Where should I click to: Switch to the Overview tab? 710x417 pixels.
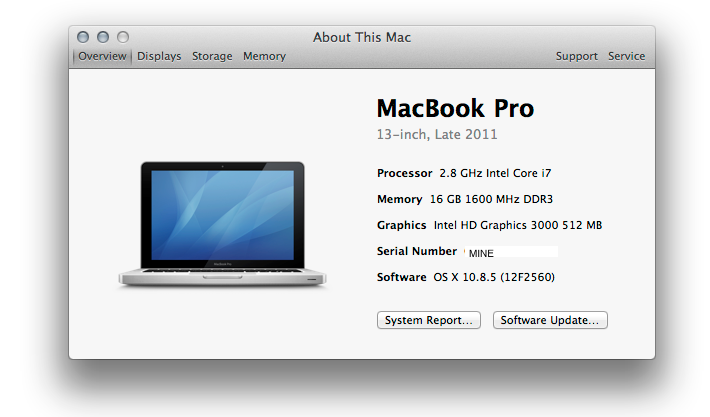point(102,56)
